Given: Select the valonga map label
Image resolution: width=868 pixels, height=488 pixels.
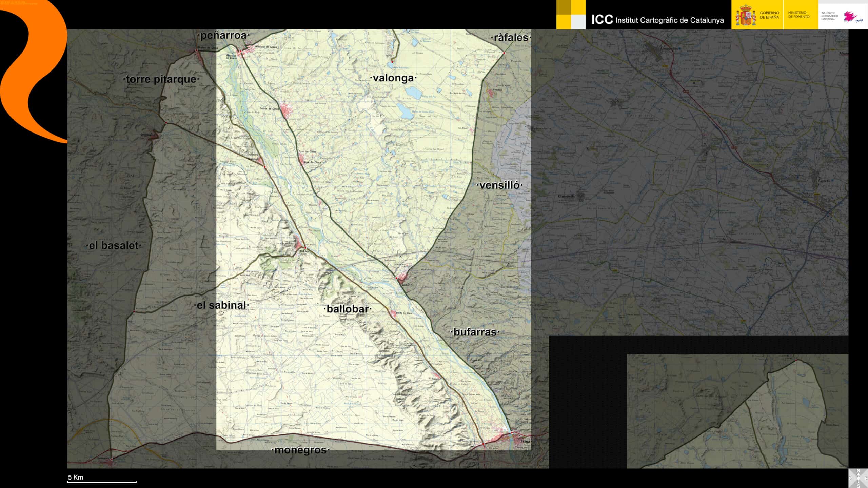Looking at the screenshot, I should click(393, 78).
